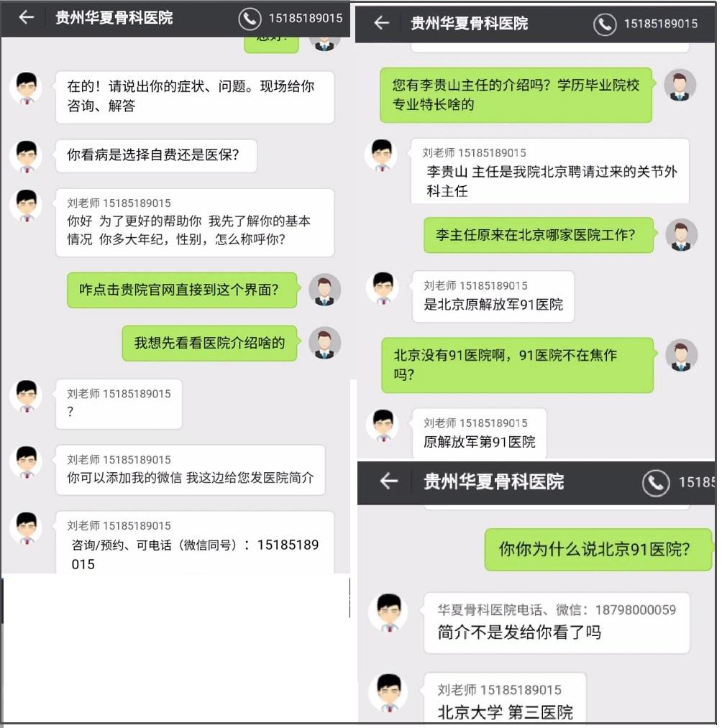Screen dimensions: 722x728
Task: Open user avatar beside 咋点击贵院官网 message
Action: point(325,290)
